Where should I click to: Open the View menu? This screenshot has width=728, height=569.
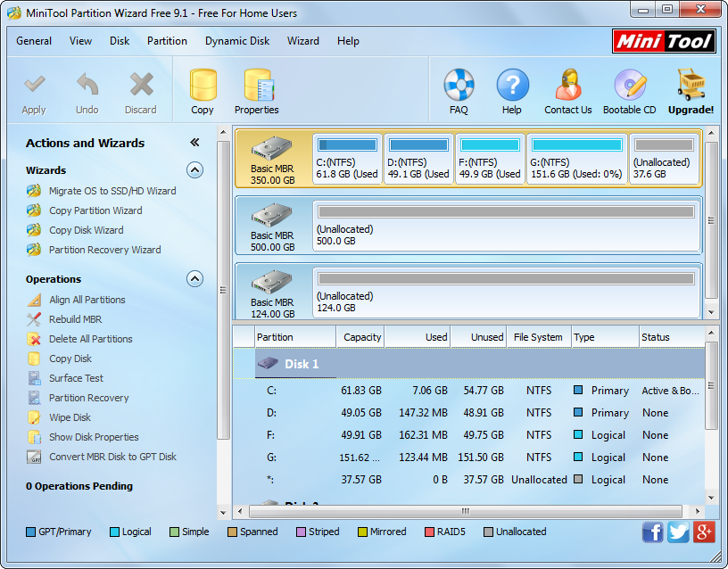pos(81,41)
